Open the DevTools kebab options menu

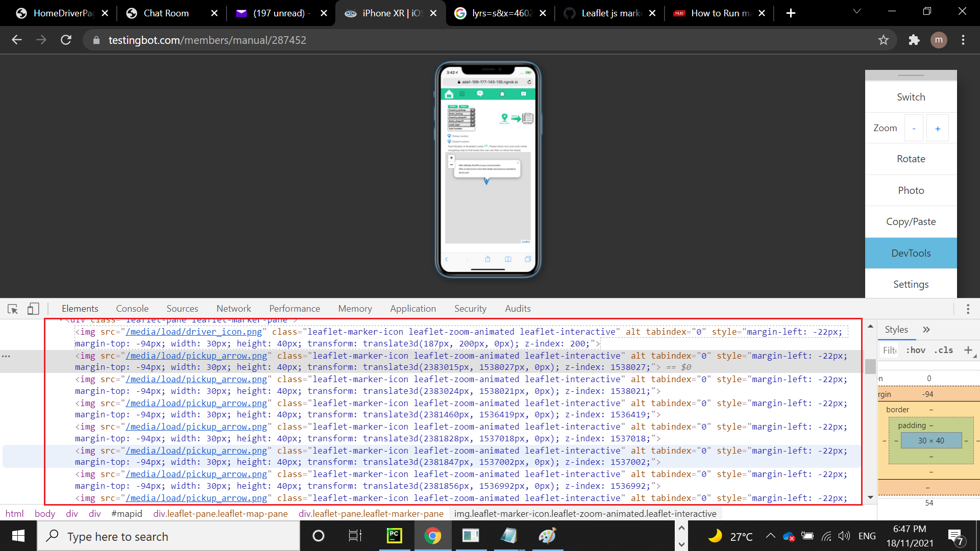[x=968, y=309]
